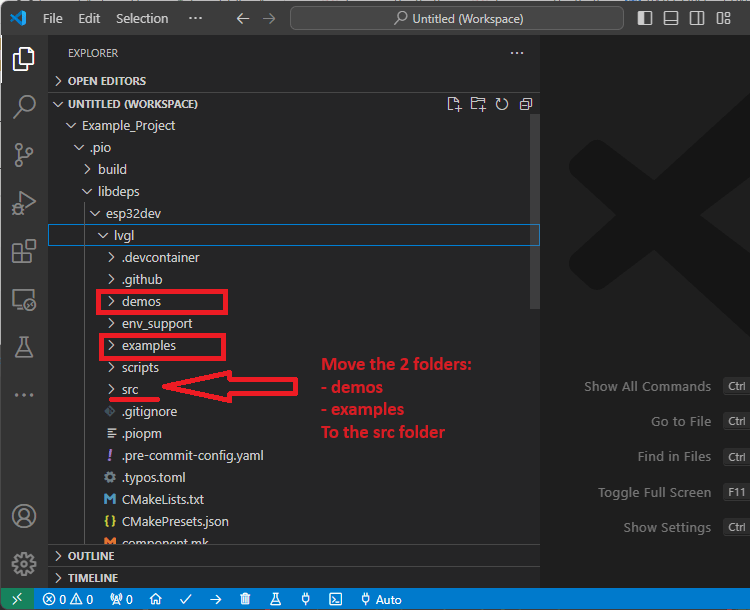750x610 pixels.
Task: Open the Manage gear icon
Action: tap(23, 564)
